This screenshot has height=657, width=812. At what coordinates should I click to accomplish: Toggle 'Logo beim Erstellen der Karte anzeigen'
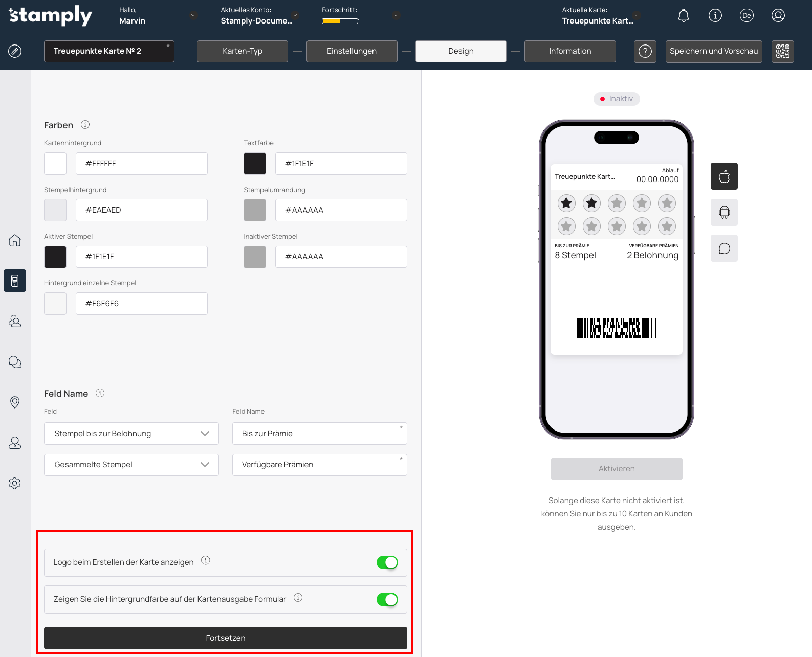pyautogui.click(x=387, y=562)
